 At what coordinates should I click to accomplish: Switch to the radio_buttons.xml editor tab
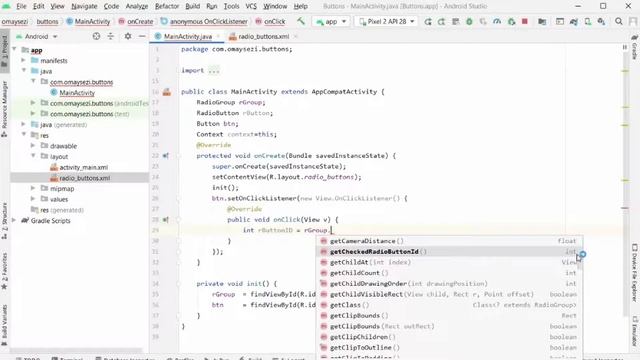pos(263,36)
